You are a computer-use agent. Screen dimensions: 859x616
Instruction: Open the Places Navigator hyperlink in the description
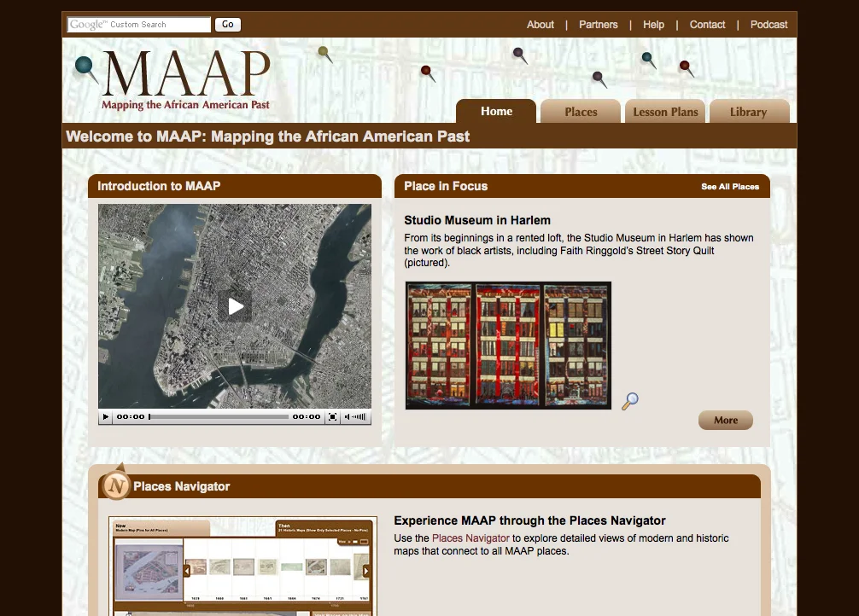coord(470,538)
